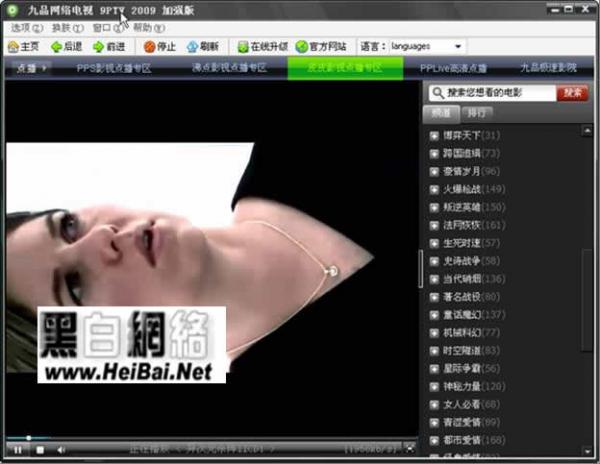Click the channel list scroll-down arrow

coord(587,451)
